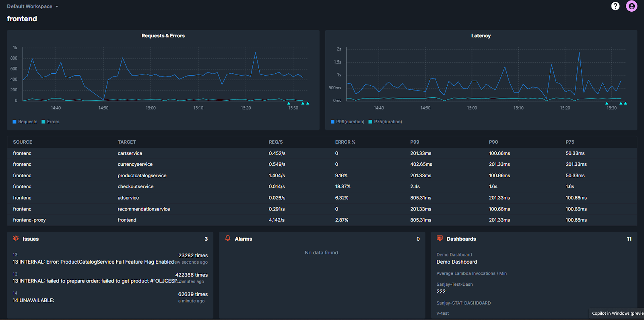644x320 pixels.
Task: Select the adservice target row
Action: point(322,198)
